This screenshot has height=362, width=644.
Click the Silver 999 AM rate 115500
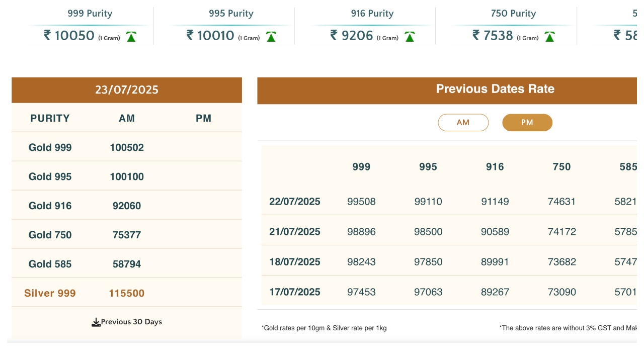coord(127,293)
